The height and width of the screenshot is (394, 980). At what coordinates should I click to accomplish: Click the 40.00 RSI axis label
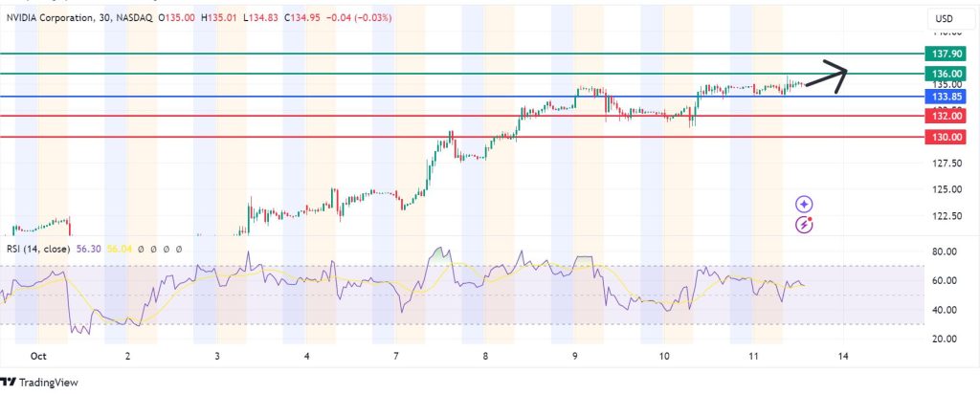(945, 310)
